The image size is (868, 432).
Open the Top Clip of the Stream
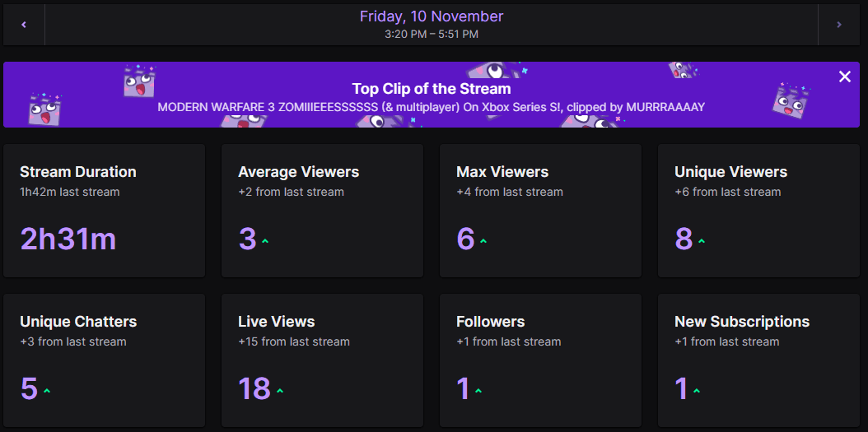pos(432,89)
